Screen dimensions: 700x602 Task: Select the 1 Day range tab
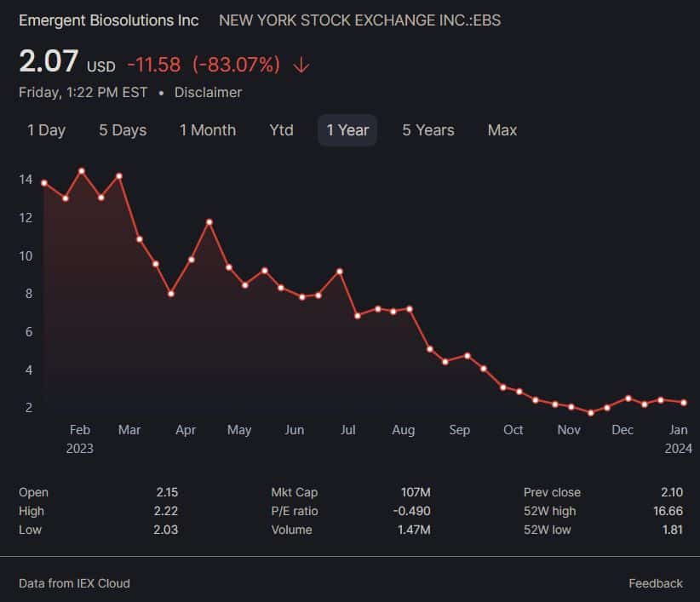coord(47,130)
